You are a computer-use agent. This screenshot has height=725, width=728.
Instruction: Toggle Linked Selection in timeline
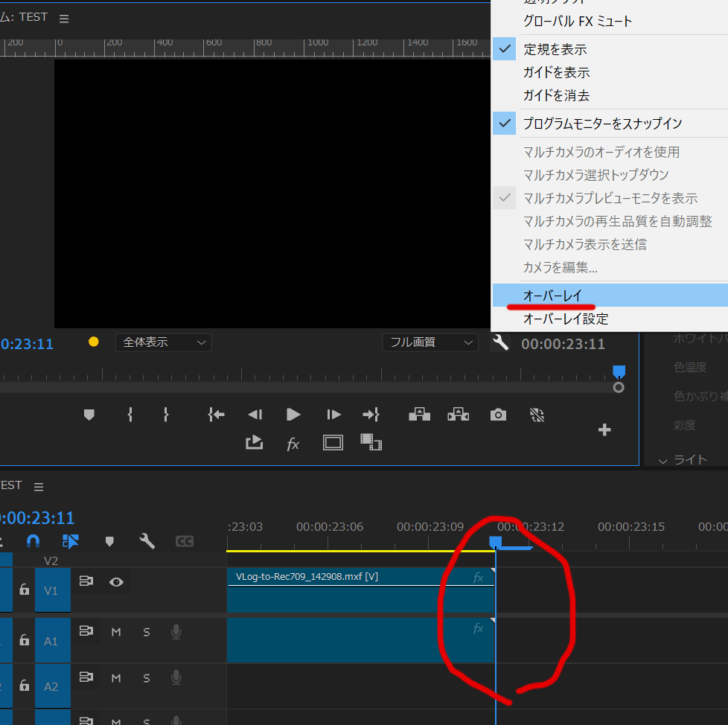(x=70, y=541)
